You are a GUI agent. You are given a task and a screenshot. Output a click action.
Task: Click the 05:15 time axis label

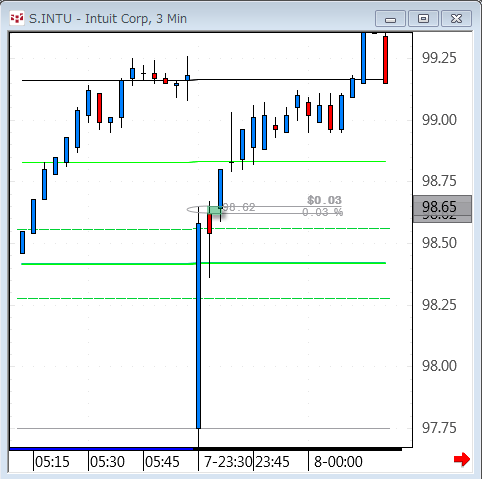click(x=52, y=462)
